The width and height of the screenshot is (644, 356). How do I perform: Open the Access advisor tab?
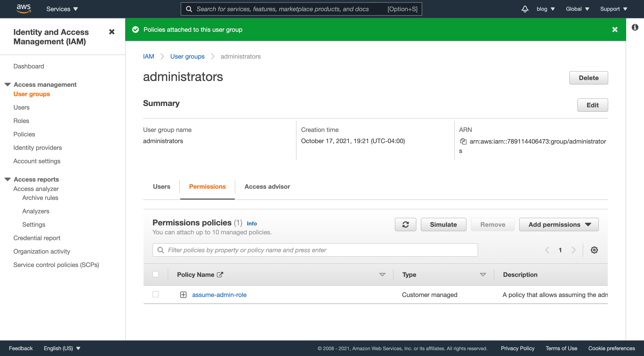(x=267, y=186)
